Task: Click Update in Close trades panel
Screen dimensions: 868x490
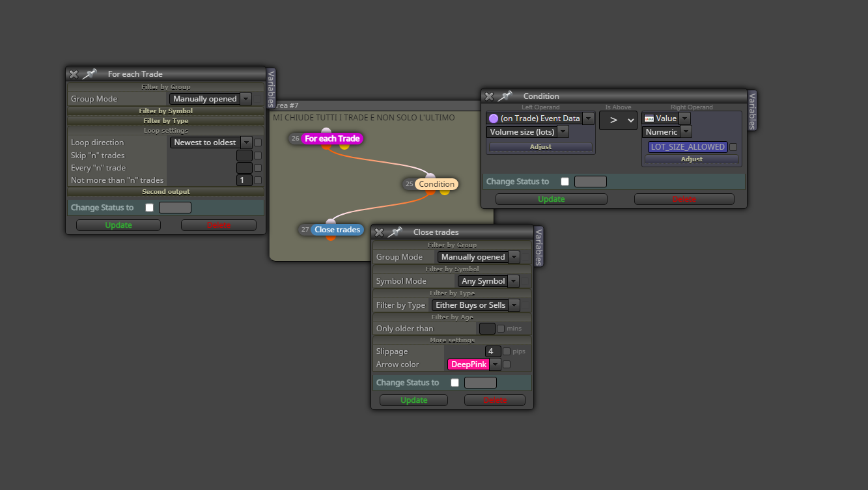Action: click(x=414, y=400)
